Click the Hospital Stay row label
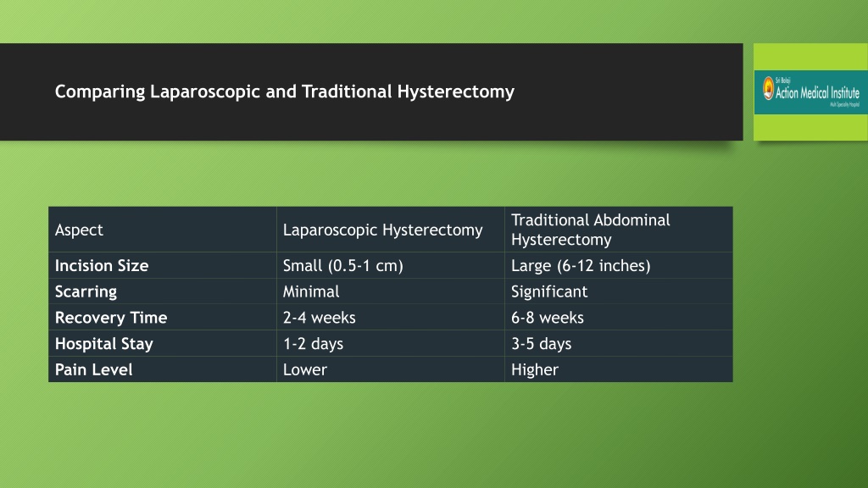Image resolution: width=868 pixels, height=488 pixels. pos(163,344)
